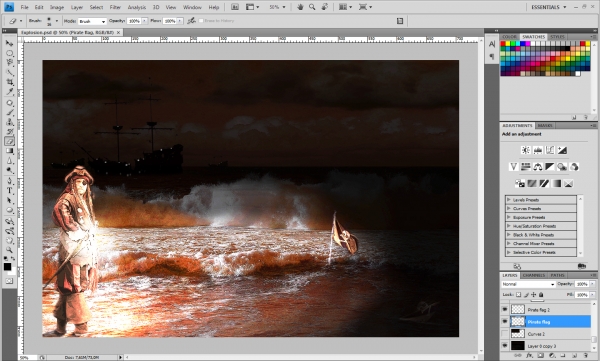
Task: Expand Exposure Presets
Action: [509, 217]
